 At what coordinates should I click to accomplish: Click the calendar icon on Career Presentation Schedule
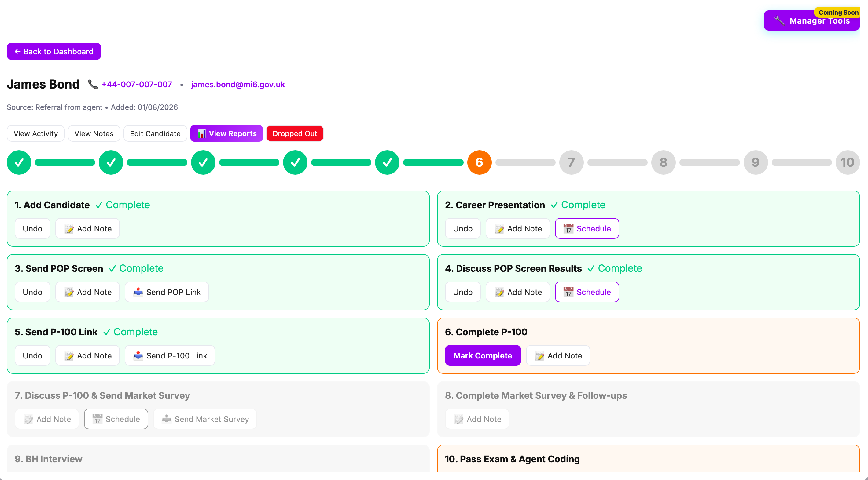(x=568, y=228)
